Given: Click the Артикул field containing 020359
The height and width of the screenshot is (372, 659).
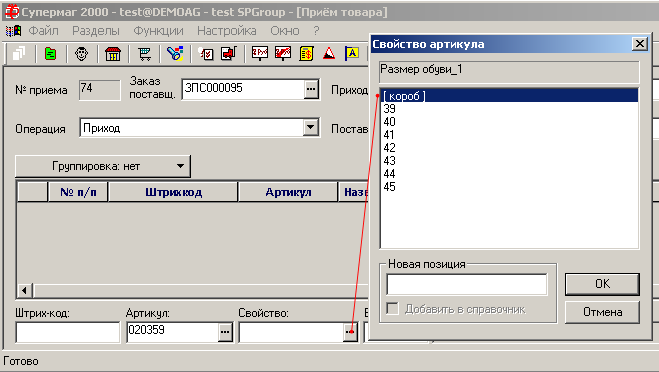Looking at the screenshot, I should coord(172,332).
